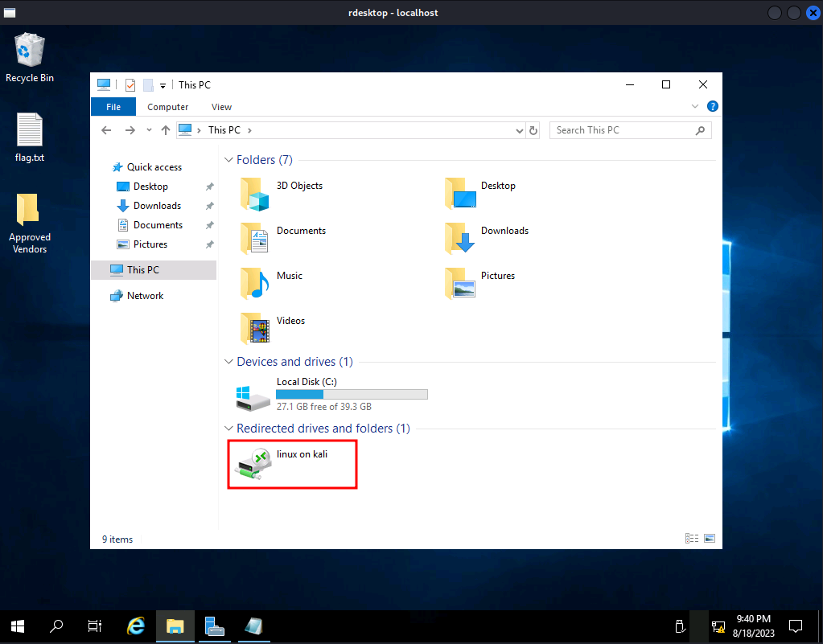This screenshot has width=823, height=644.
Task: Click the Local Disk C: capacity bar
Action: [x=352, y=395]
